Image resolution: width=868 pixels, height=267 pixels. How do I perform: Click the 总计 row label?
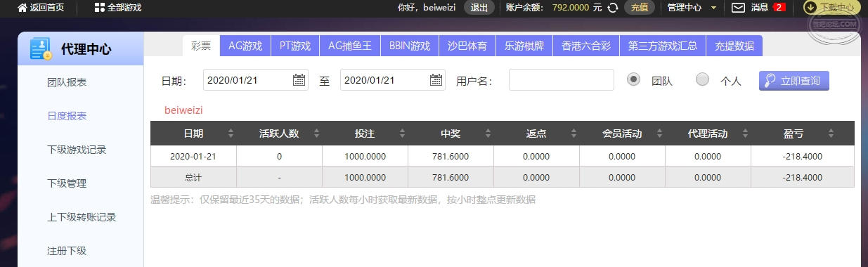tap(193, 178)
